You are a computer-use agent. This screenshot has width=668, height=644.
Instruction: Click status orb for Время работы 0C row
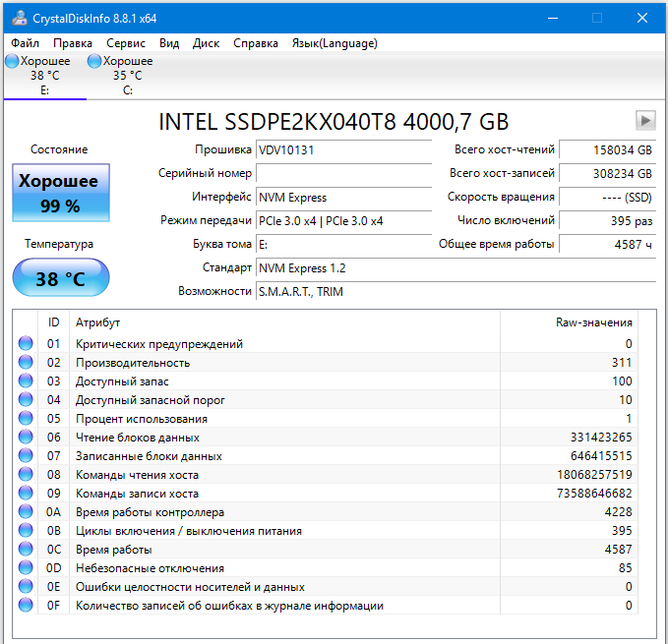click(26, 549)
